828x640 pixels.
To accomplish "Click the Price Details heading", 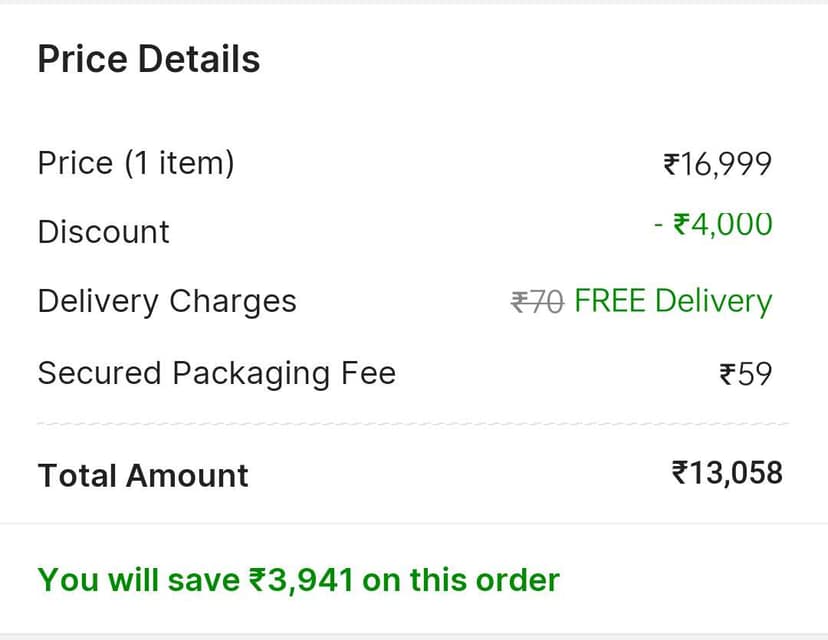I will coord(149,60).
